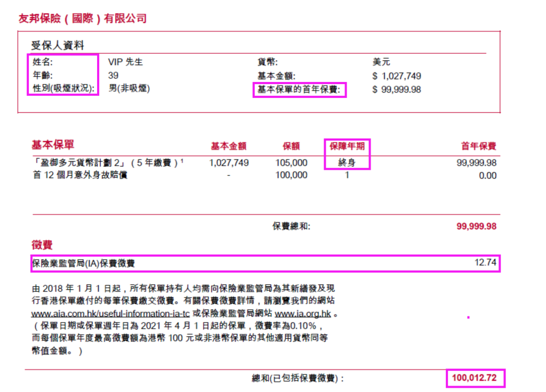Select the 性別(吸煙狀況): label

coord(63,88)
